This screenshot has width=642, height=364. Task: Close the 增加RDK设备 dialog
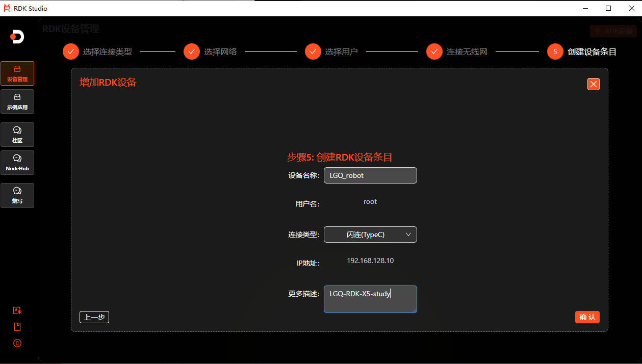pyautogui.click(x=593, y=84)
